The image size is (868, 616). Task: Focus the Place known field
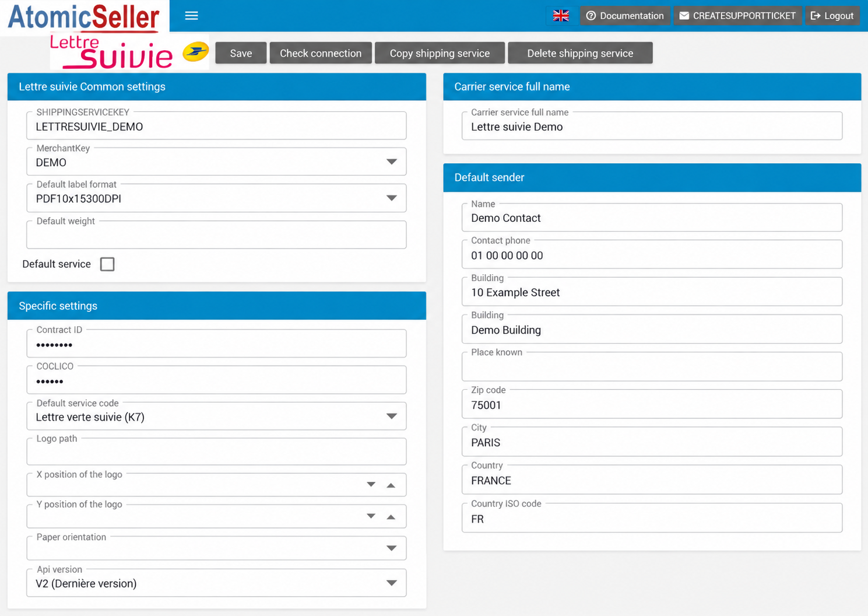(x=652, y=366)
